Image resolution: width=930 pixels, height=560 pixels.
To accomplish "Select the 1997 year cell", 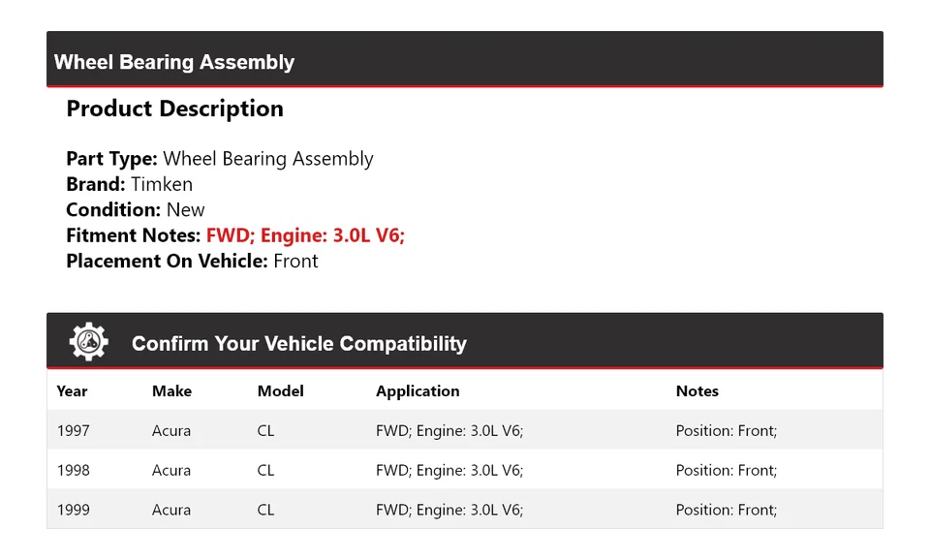I will tap(74, 431).
